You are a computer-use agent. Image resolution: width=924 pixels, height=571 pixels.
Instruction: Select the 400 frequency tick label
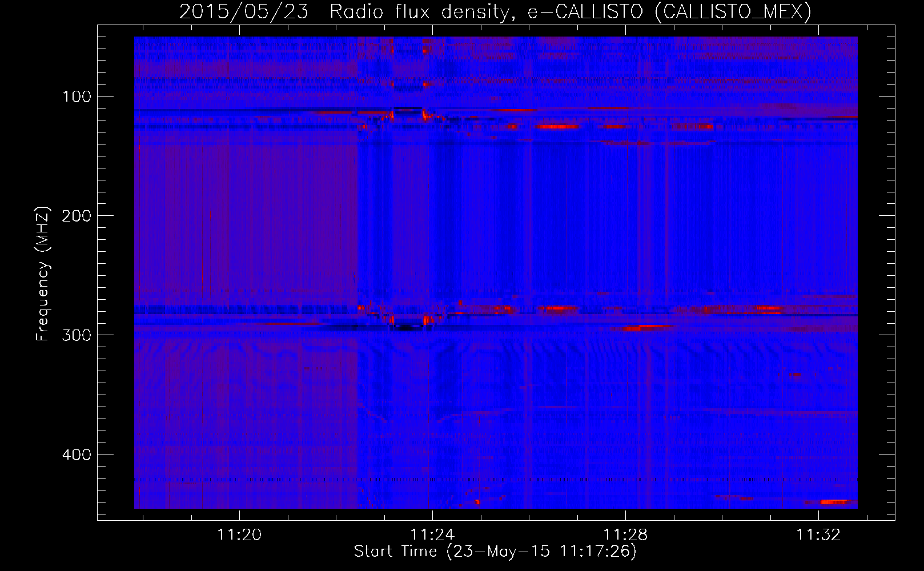click(x=77, y=455)
